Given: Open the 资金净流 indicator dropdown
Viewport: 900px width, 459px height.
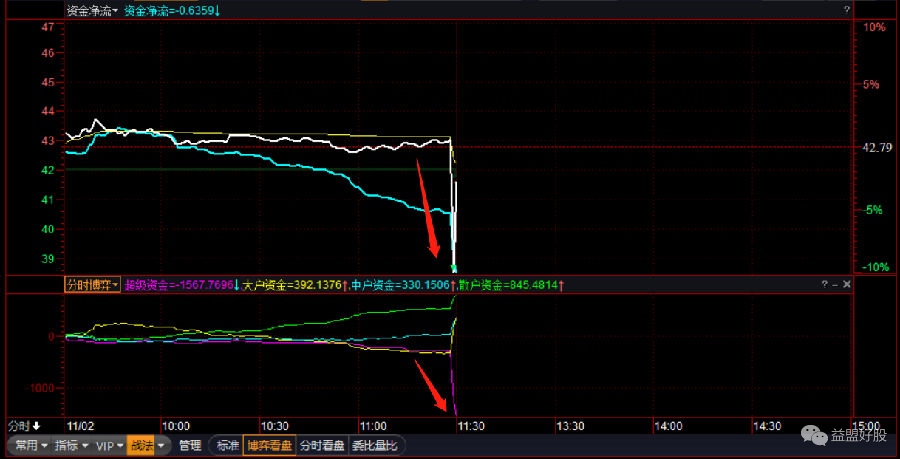Looking at the screenshot, I should (92, 11).
